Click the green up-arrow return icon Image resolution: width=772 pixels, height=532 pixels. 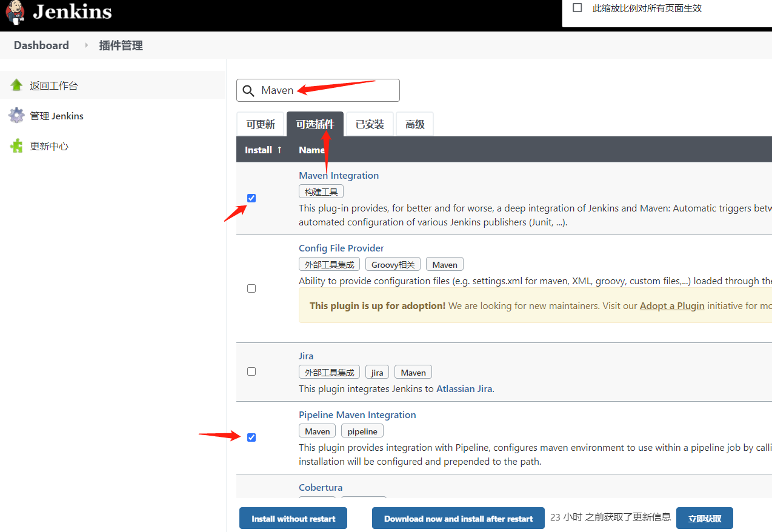16,85
